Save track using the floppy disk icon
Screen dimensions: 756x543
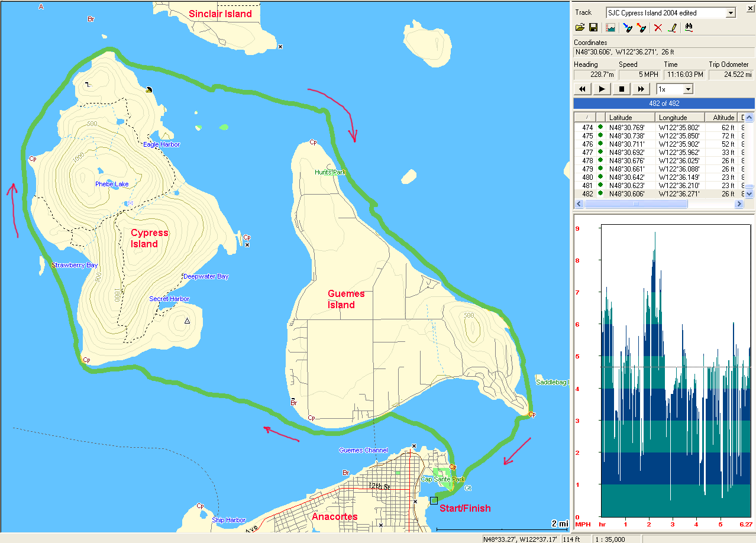(x=593, y=28)
